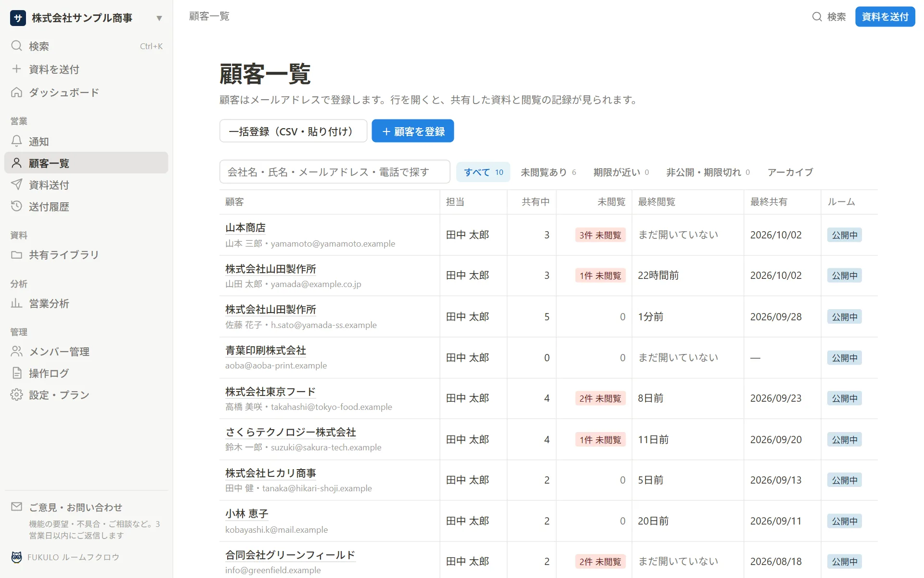Click the 1件 未閲覧 badge for さくらテクノロジー
This screenshot has height=578, width=924.
(x=600, y=439)
